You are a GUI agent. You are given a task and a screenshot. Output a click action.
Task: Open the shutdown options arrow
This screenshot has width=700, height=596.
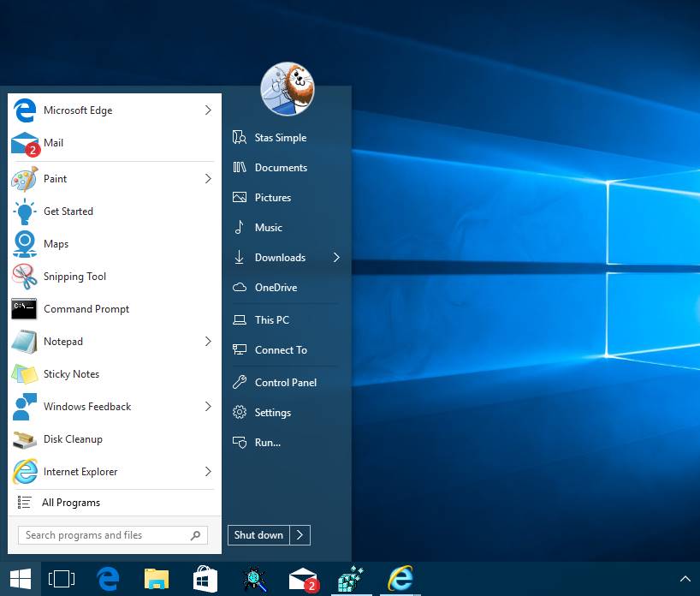point(300,535)
